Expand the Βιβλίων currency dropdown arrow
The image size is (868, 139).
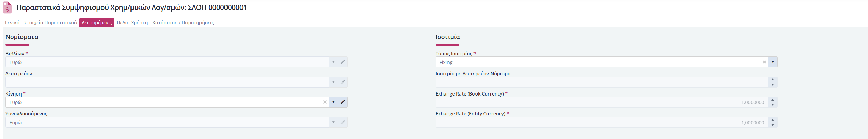click(x=333, y=62)
